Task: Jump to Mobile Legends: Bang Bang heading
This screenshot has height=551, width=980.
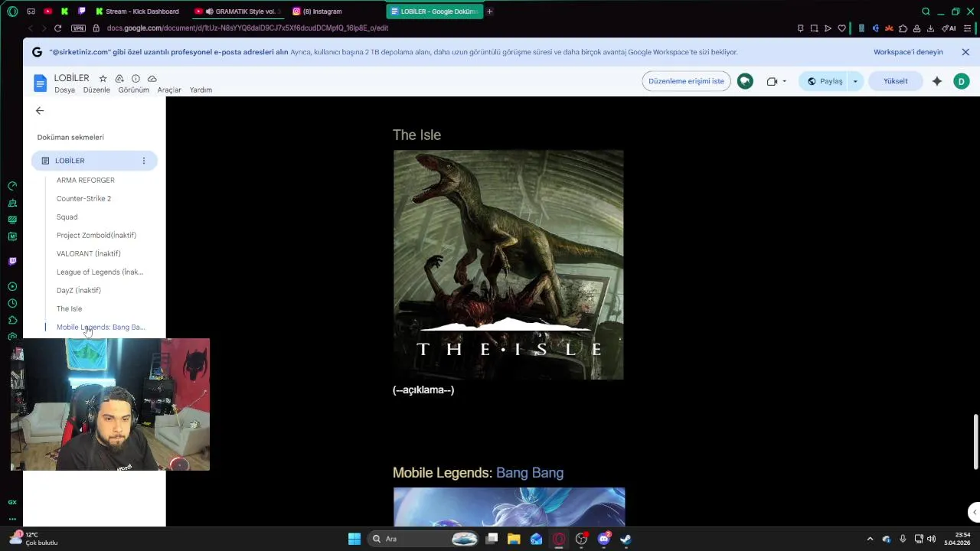Action: tap(100, 327)
